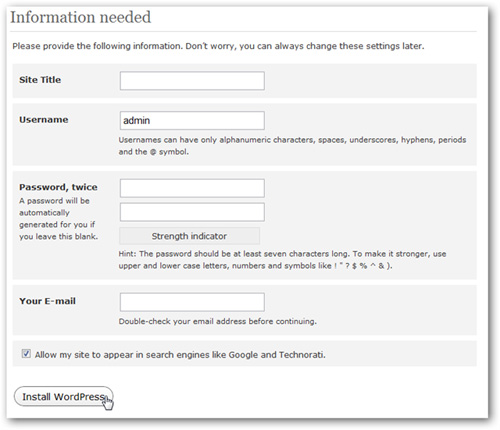Click the 'Your E-mail' label

(47, 301)
